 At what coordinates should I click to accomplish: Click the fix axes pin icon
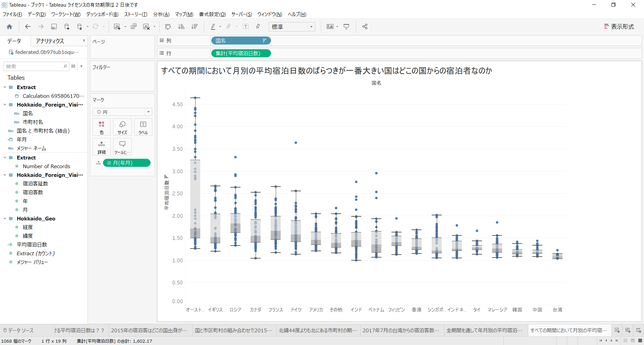pos(258,27)
